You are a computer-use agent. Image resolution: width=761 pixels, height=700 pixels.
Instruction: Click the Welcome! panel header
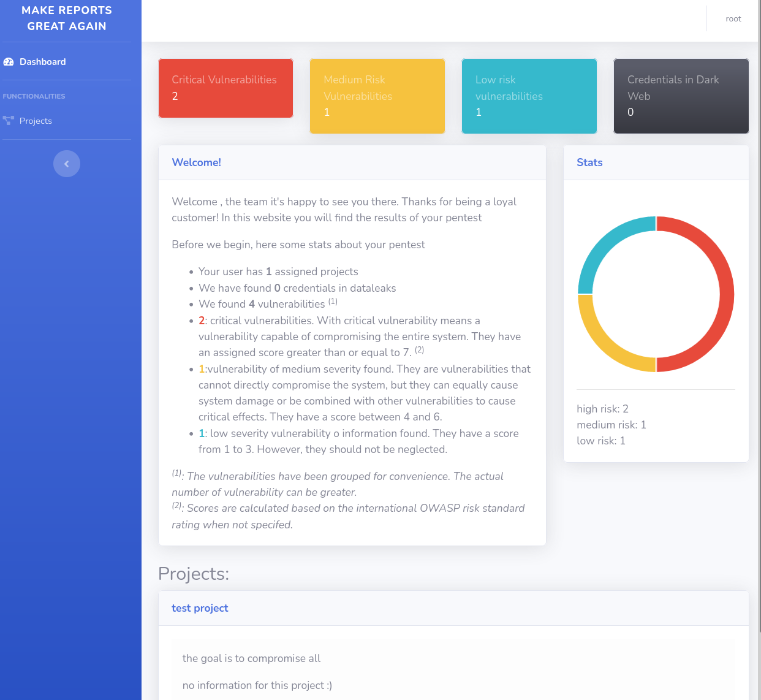click(x=352, y=162)
